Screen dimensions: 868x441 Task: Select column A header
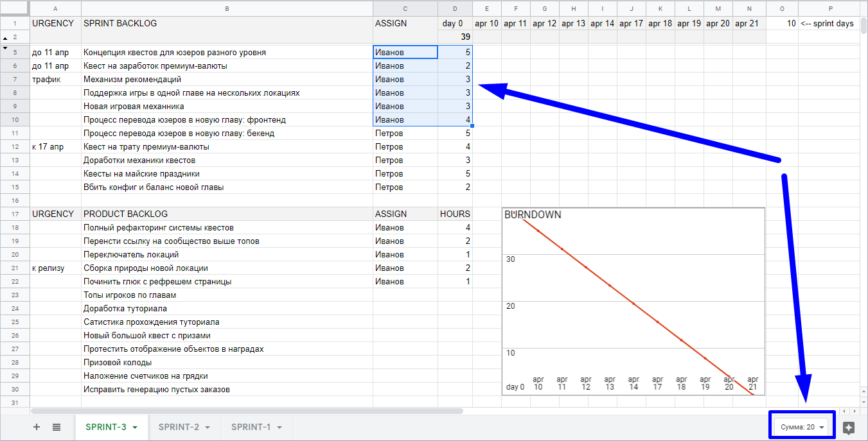(x=55, y=8)
